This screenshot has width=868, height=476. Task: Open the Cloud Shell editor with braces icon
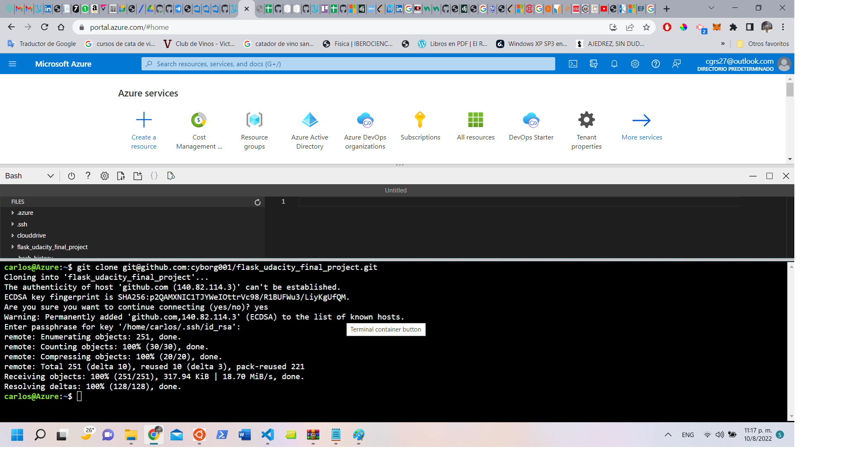pyautogui.click(x=154, y=175)
